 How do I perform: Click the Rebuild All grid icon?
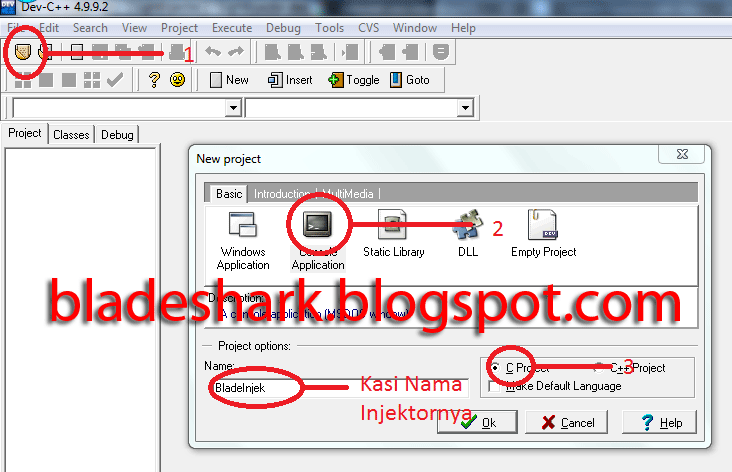92,80
